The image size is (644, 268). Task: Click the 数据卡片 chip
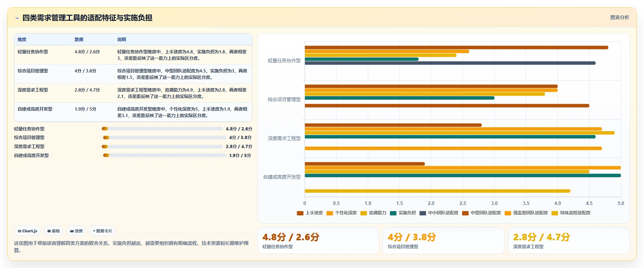(x=102, y=231)
